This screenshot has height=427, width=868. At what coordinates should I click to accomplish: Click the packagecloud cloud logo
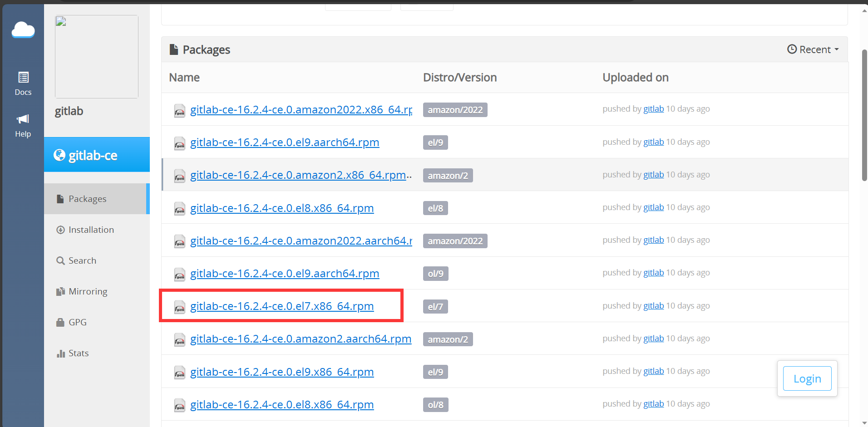pos(23,30)
